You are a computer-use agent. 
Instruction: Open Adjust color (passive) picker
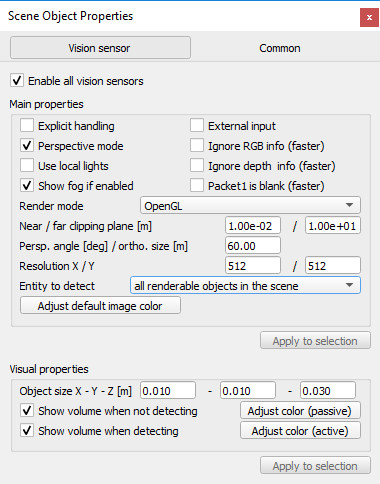(300, 411)
